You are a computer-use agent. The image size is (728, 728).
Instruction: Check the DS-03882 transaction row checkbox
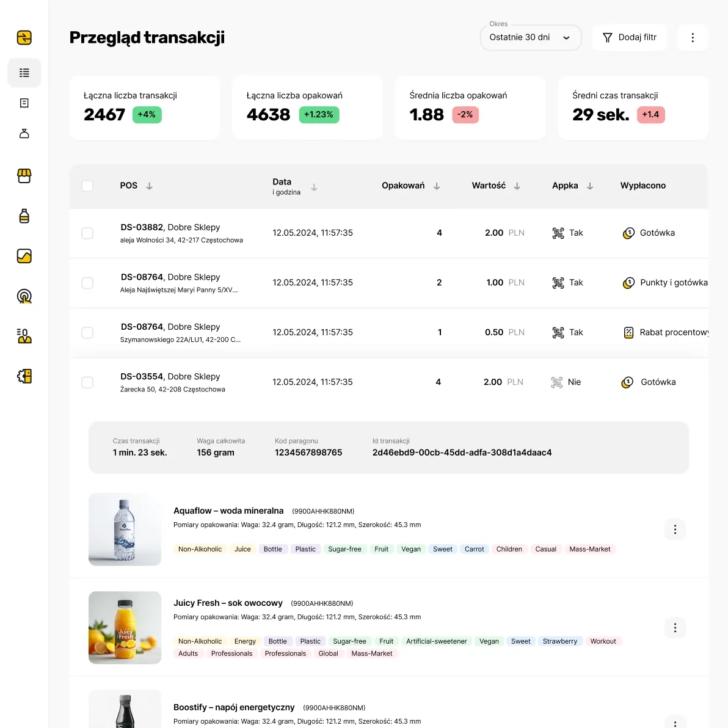87,233
